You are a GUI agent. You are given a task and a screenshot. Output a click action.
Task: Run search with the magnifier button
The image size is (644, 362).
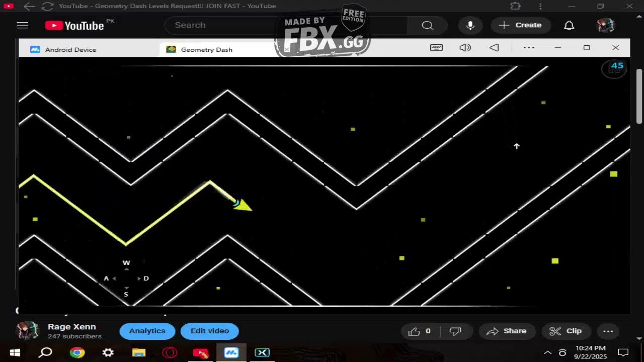(x=428, y=25)
